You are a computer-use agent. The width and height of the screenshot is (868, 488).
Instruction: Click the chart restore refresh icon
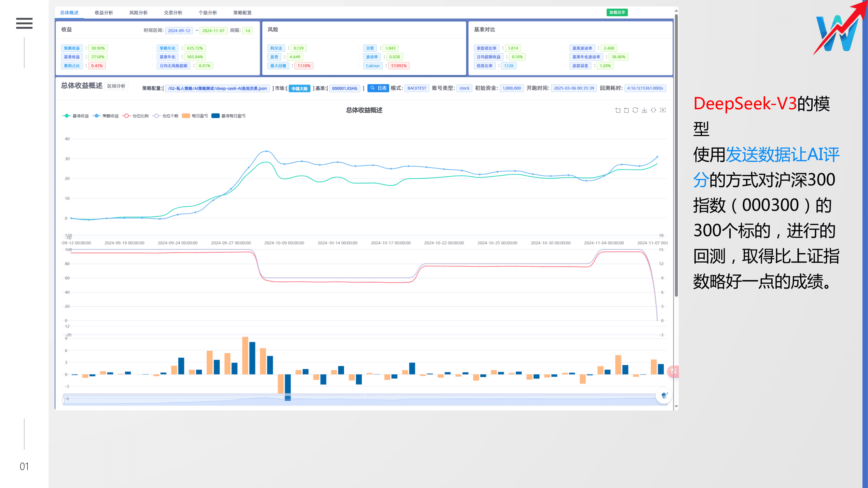tap(635, 110)
